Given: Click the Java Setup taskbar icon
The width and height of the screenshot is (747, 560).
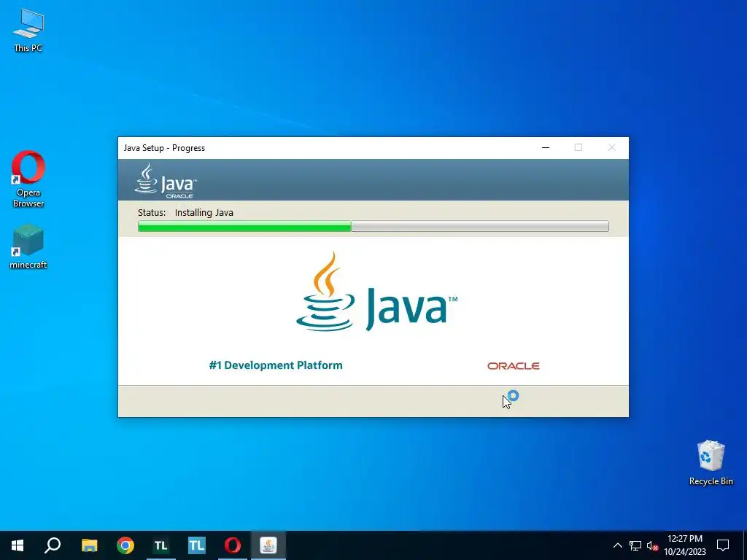Looking at the screenshot, I should tap(268, 545).
